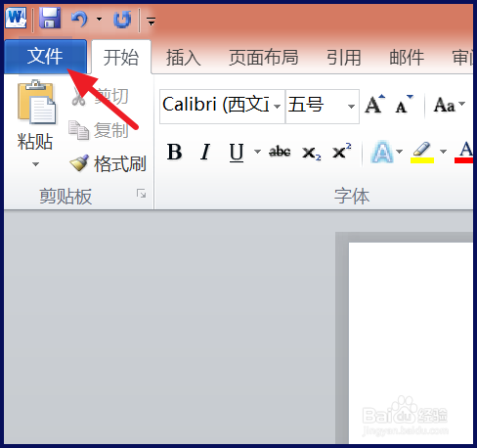The image size is (477, 448).
Task: Expand the font name dropdown arrow
Action: 278,107
